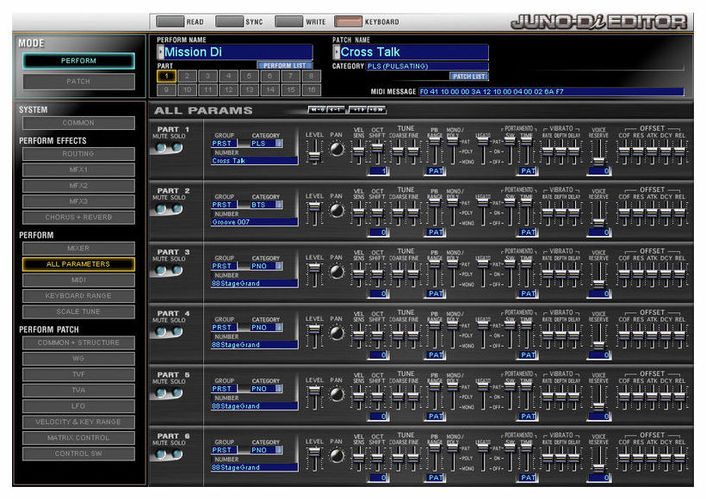Viewport: 706px width, 499px height.
Task: Select part 2 in the part grid
Action: click(187, 76)
